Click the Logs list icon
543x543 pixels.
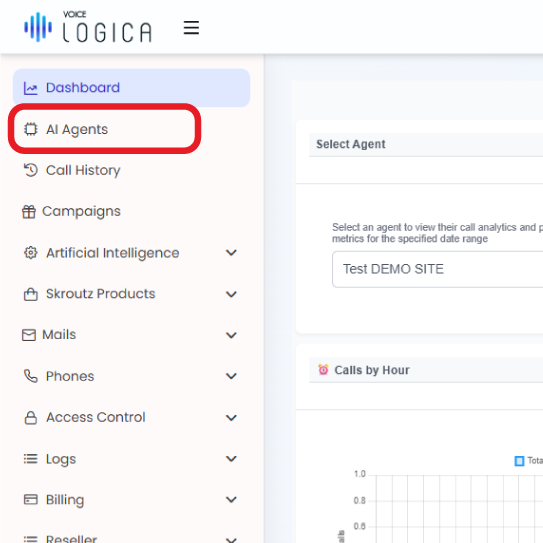[x=30, y=459]
